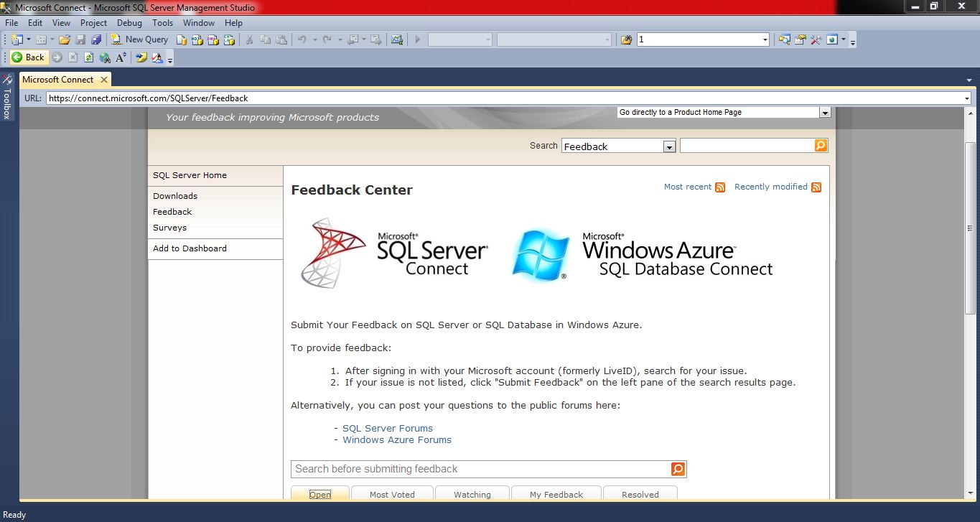The image size is (980, 522).
Task: Switch to the Most Voted tab
Action: 392,493
